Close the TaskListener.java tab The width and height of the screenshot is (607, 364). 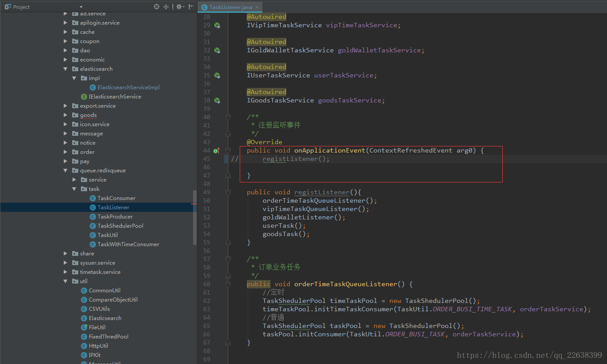(257, 7)
